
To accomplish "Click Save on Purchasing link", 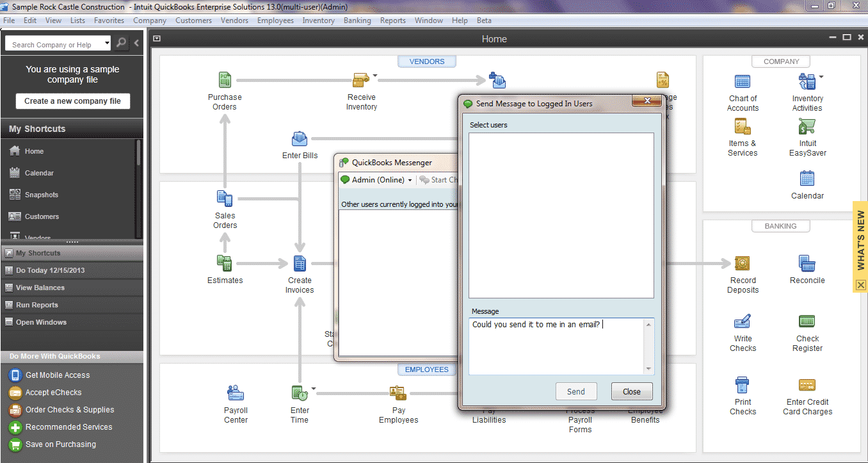I will click(61, 444).
